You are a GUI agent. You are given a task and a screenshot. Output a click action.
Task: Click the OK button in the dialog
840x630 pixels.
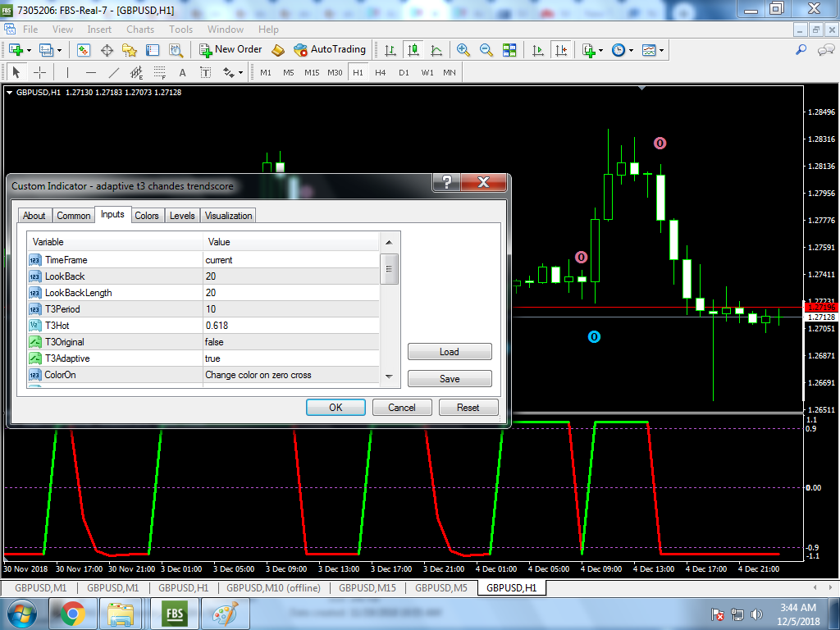click(x=336, y=407)
